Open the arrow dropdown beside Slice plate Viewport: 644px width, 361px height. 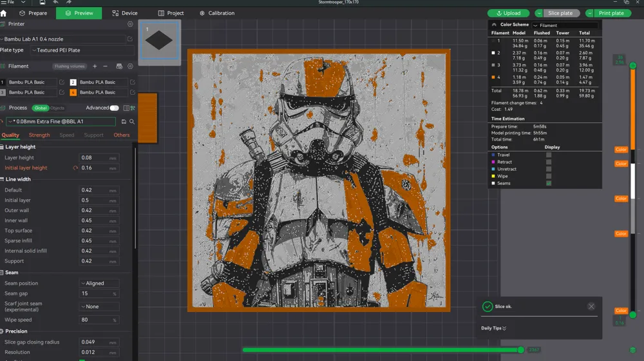pos(539,13)
